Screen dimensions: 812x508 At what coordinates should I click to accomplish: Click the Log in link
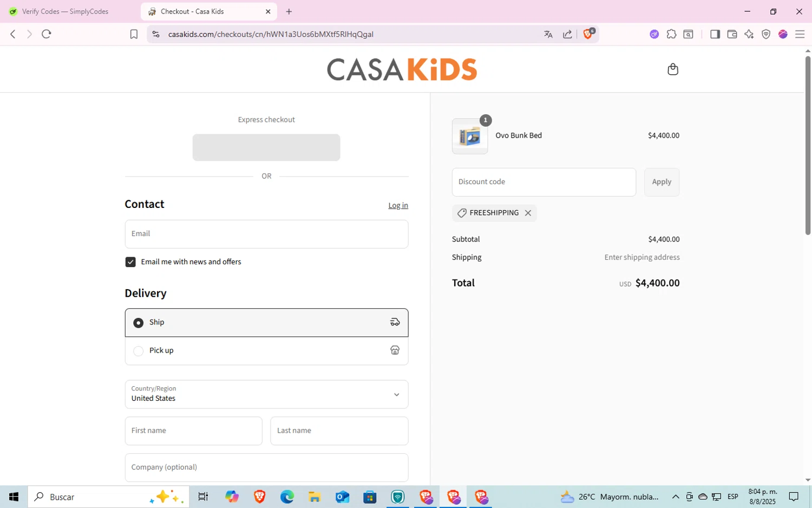pos(398,205)
